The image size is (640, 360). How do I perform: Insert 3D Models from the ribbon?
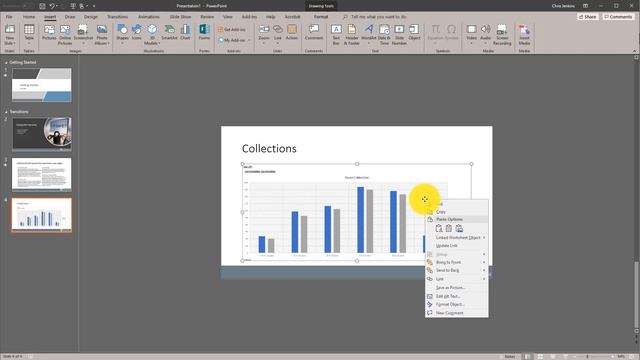[x=152, y=35]
